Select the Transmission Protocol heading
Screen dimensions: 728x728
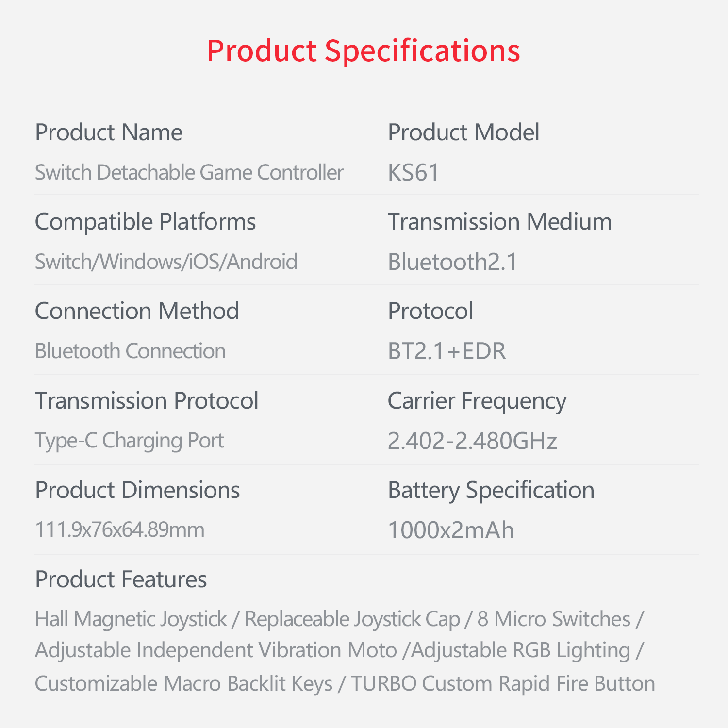(147, 401)
